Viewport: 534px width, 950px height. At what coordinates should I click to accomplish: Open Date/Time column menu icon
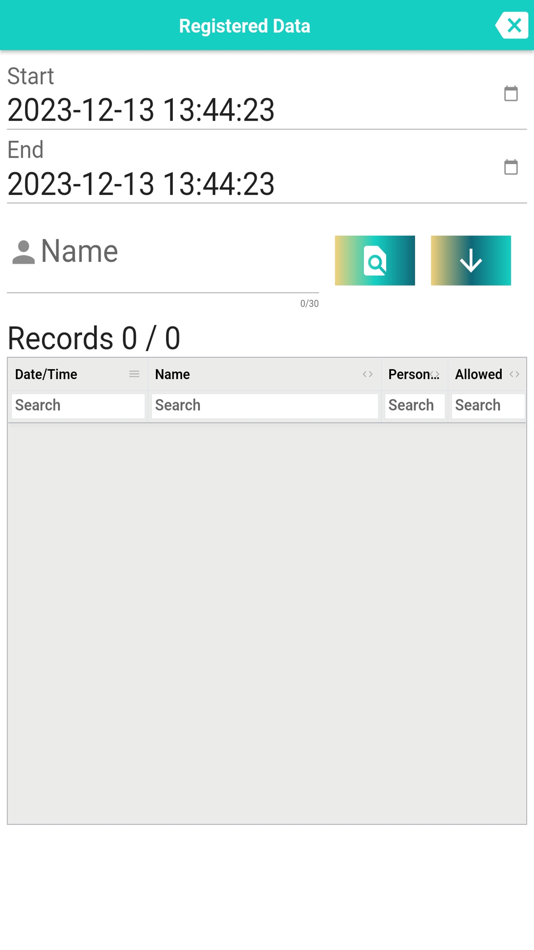(x=134, y=374)
